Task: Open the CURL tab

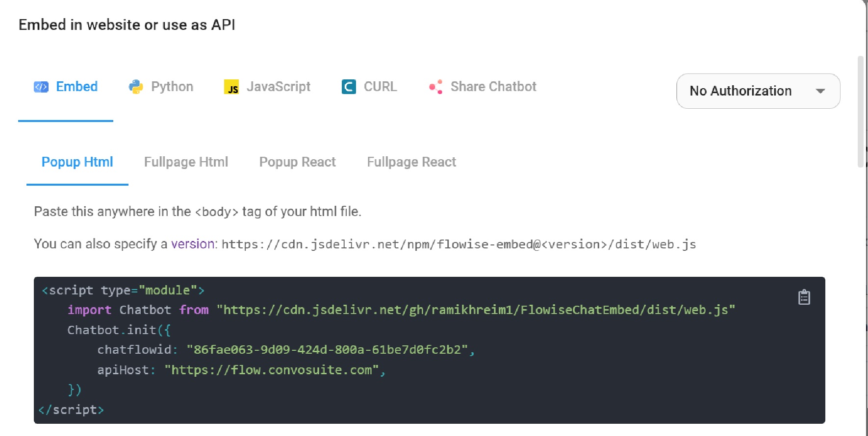Action: (x=369, y=87)
